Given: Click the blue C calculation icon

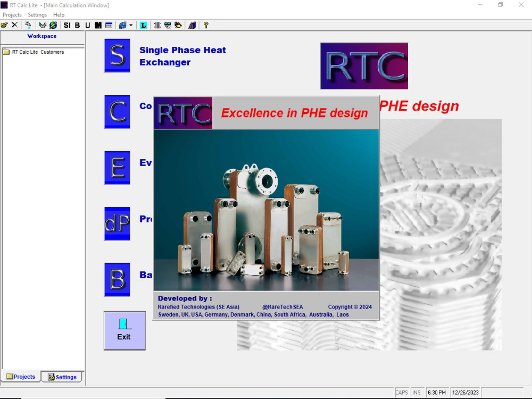Looking at the screenshot, I should (x=117, y=112).
